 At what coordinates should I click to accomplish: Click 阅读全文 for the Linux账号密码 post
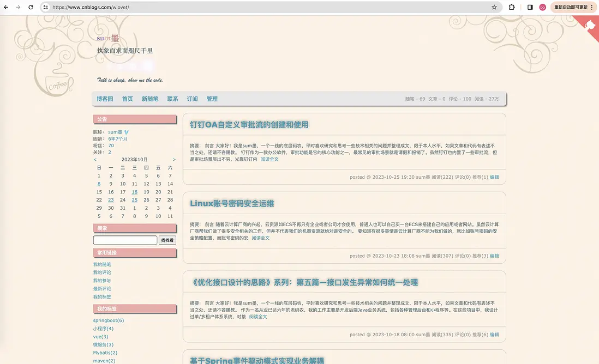pos(261,238)
